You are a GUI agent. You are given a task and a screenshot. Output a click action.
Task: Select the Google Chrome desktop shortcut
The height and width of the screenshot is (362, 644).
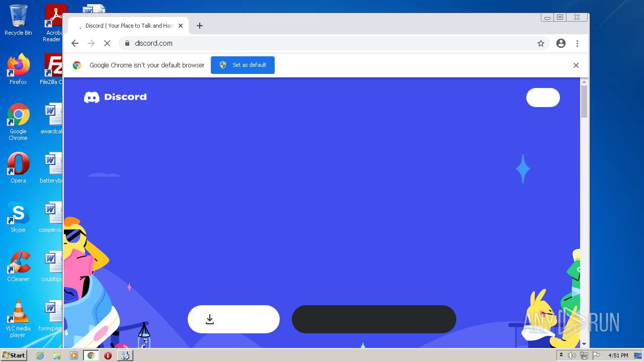pyautogui.click(x=18, y=122)
